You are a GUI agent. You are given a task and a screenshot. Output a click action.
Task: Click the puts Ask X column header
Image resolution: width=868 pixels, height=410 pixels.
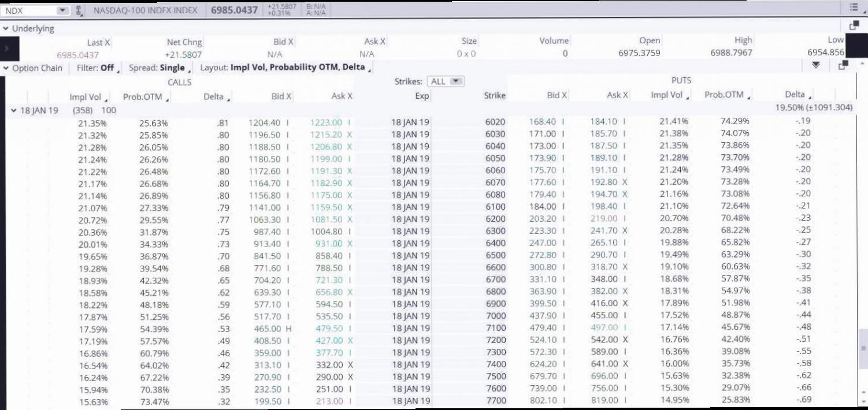[617, 95]
